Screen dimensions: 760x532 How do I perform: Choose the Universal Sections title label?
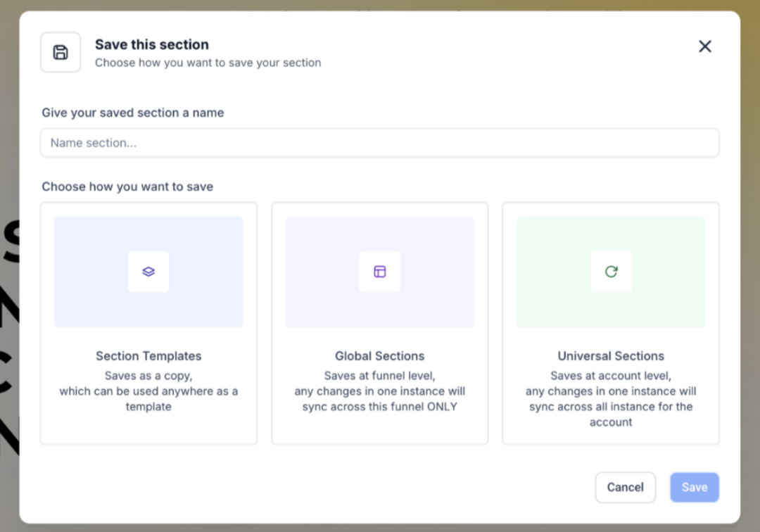click(611, 356)
